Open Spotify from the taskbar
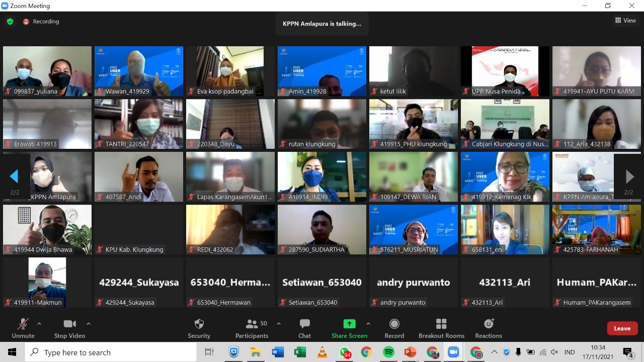644x362 pixels. [388, 352]
